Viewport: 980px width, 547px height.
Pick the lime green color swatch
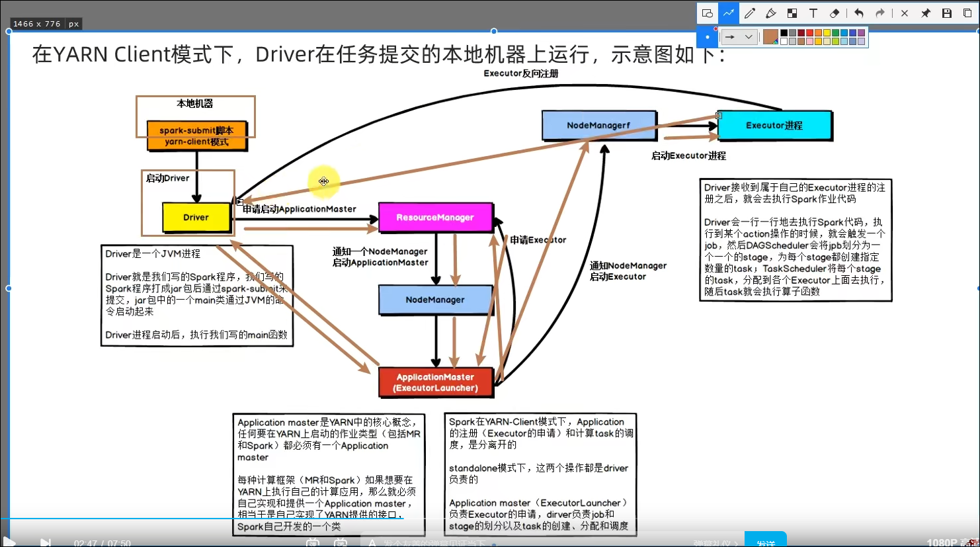coord(835,41)
